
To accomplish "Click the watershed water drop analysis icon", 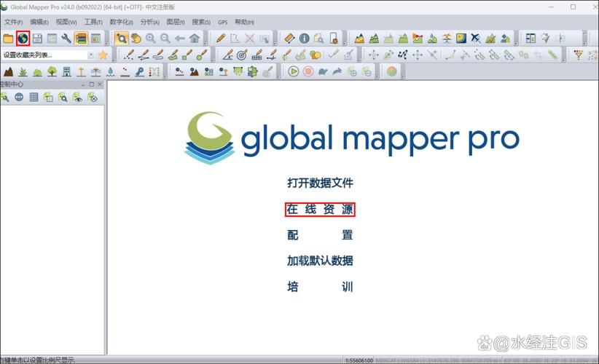I will tap(432, 38).
